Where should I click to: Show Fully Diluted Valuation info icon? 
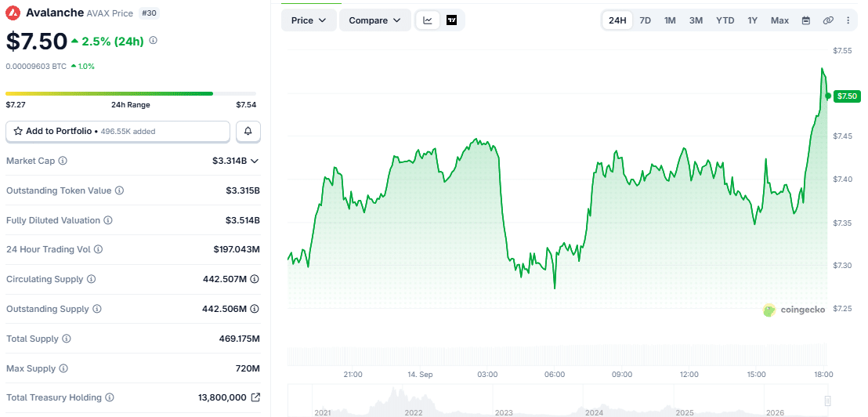click(108, 220)
